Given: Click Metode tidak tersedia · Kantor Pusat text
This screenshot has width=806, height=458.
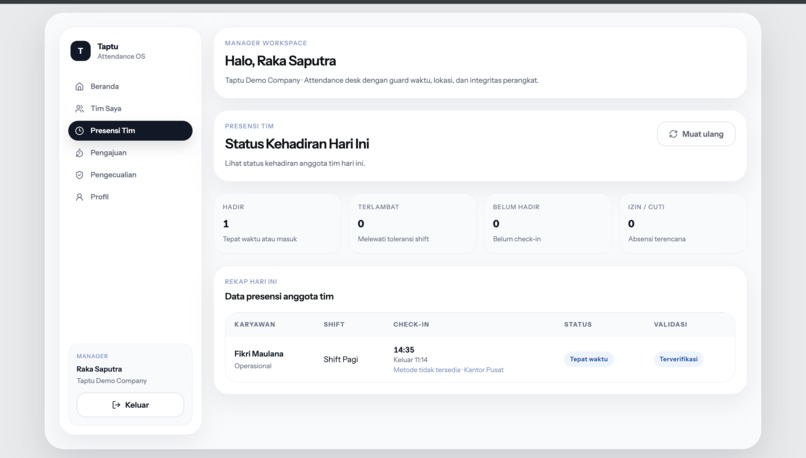Looking at the screenshot, I should (448, 370).
